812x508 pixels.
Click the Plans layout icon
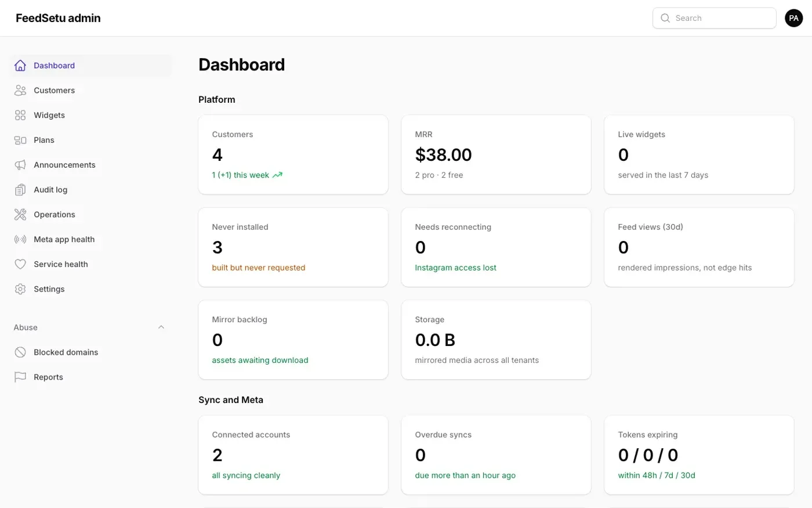pos(20,140)
